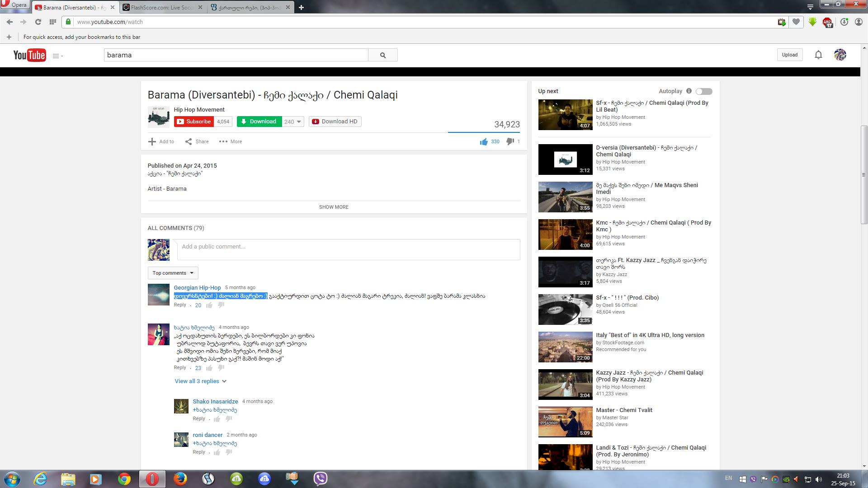
Task: Click the Windows Start button
Action: 12,479
